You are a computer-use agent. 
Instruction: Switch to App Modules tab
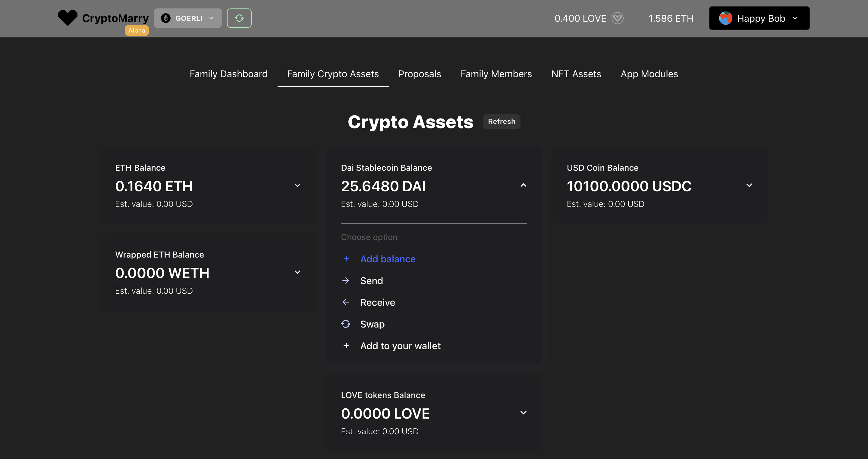click(x=649, y=74)
